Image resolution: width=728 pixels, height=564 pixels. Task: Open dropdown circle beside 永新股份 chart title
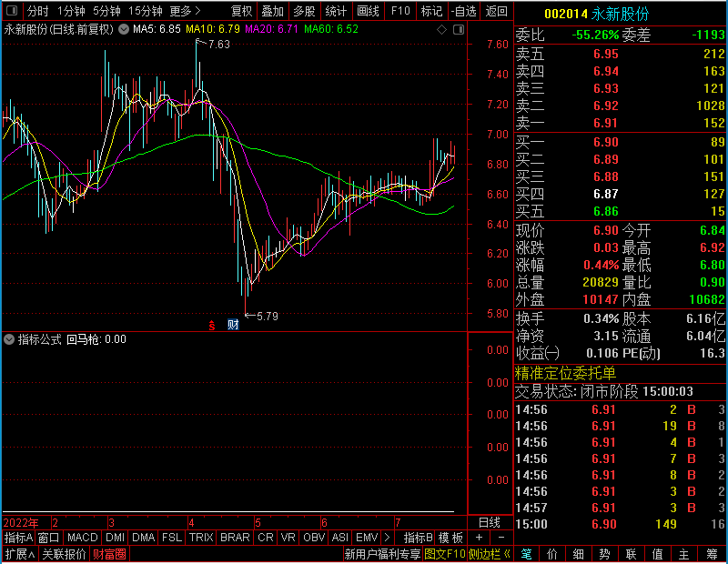tap(124, 30)
